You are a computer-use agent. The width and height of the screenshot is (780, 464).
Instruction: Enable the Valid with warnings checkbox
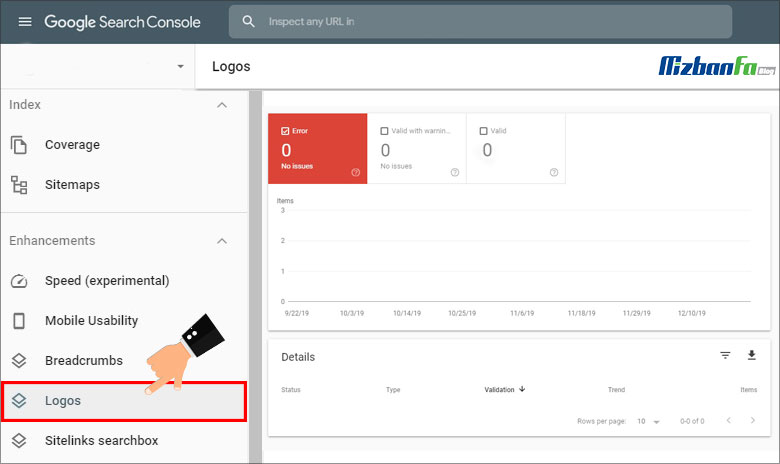385,131
